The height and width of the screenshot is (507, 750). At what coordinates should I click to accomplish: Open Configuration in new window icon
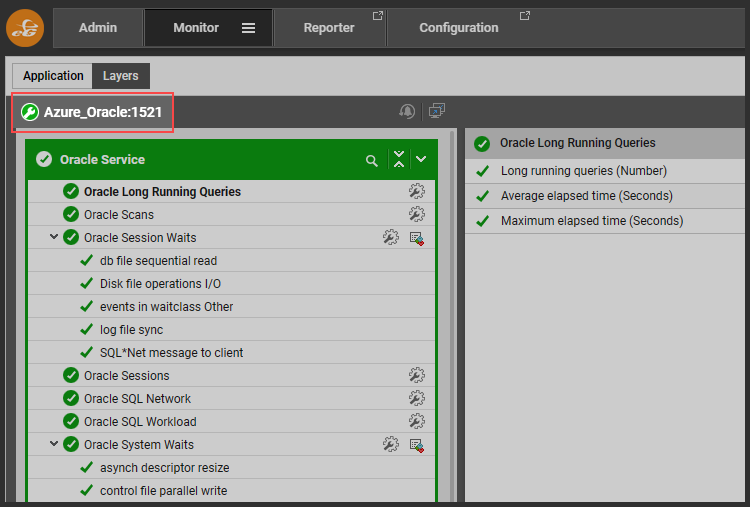[525, 16]
